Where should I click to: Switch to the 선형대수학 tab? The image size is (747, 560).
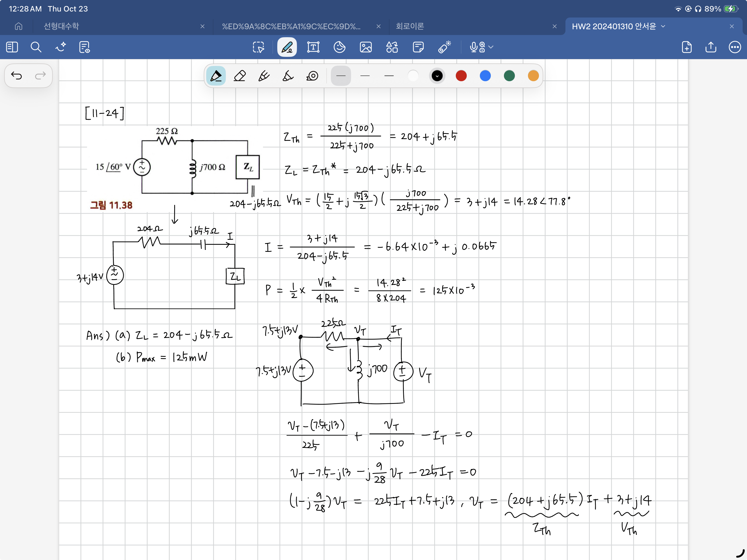(62, 26)
